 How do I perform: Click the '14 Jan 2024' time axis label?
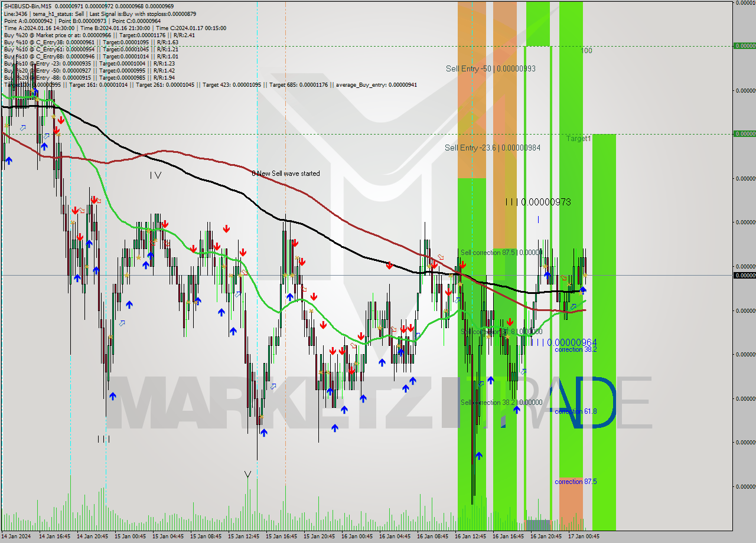click(16, 537)
